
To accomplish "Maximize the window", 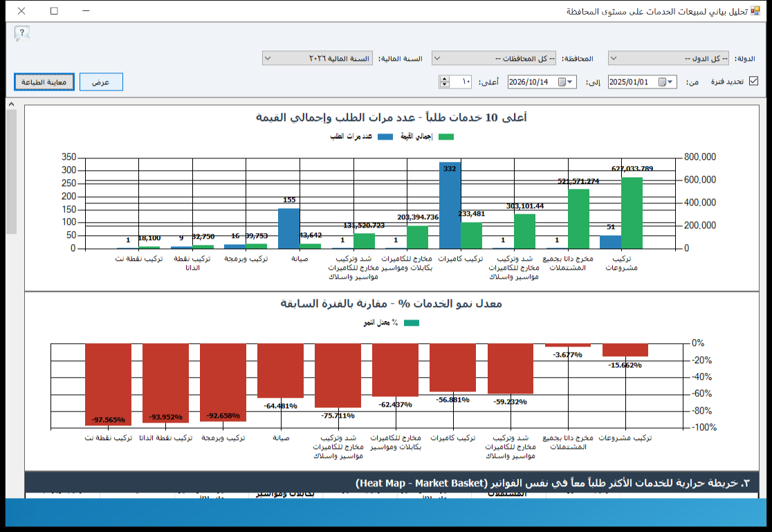I will (54, 11).
